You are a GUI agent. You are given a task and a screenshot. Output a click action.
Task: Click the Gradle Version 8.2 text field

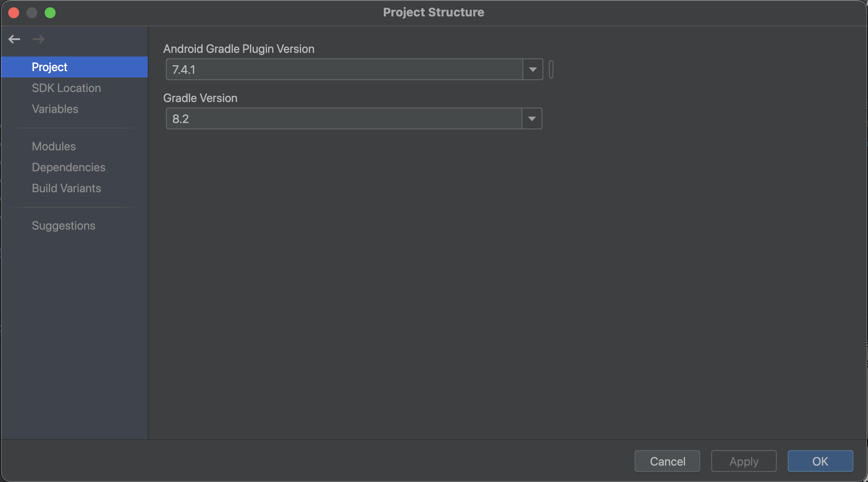[344, 119]
